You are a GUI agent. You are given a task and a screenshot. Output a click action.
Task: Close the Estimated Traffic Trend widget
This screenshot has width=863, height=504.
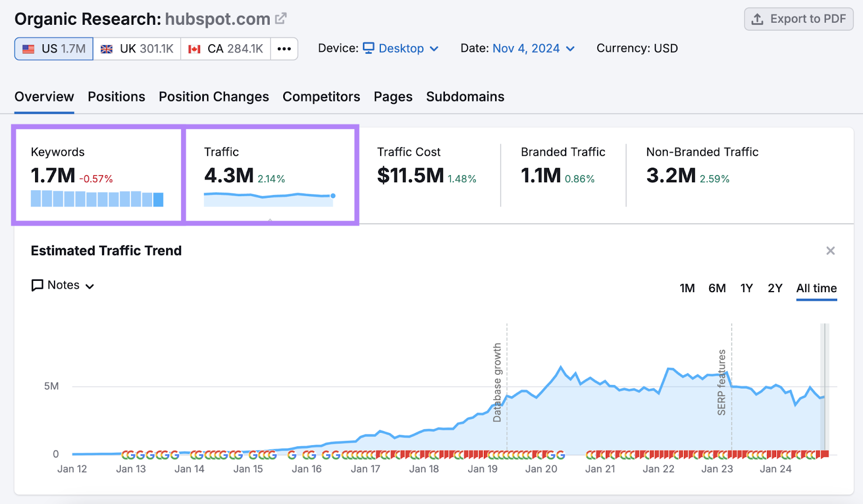pos(830,250)
